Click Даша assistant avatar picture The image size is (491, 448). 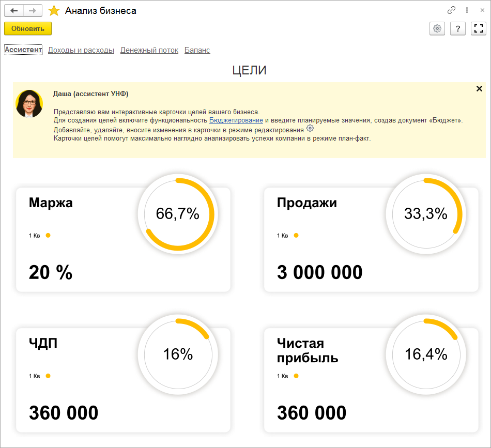click(x=29, y=104)
